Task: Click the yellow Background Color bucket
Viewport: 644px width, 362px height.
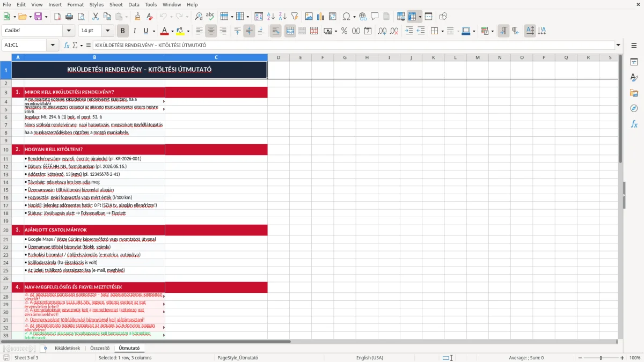Action: point(180,31)
